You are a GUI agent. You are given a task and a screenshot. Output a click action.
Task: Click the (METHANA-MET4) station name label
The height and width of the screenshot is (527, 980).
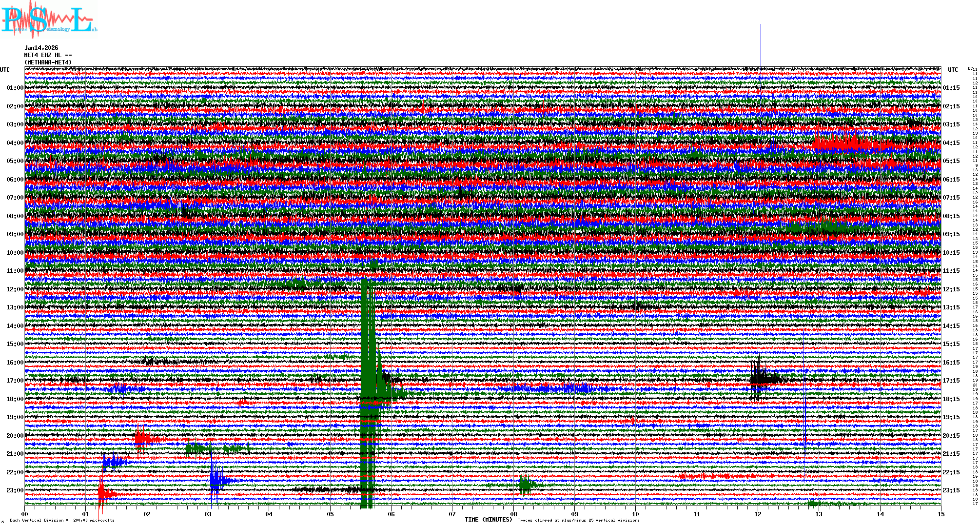pyautogui.click(x=48, y=62)
